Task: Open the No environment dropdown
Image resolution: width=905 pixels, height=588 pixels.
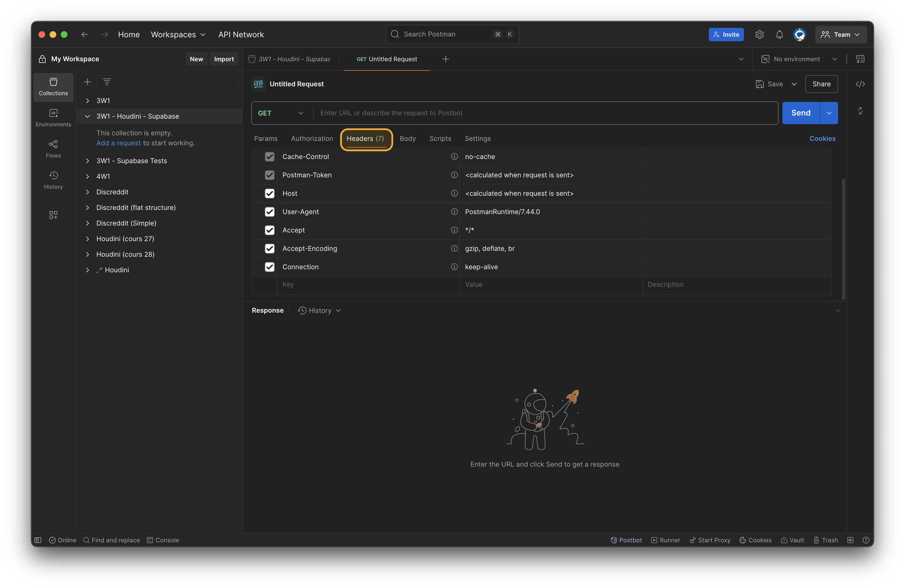Action: click(800, 59)
